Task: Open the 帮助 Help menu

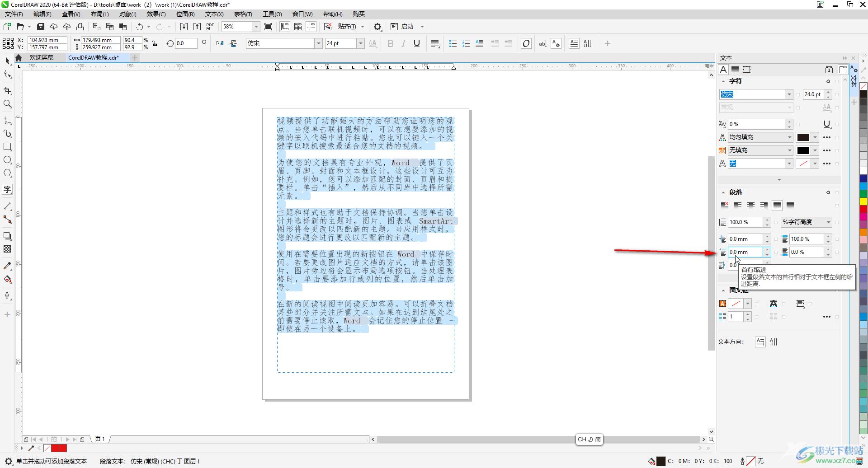Action: (333, 14)
